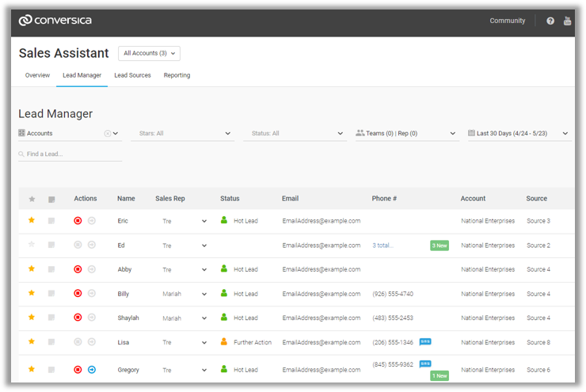The width and height of the screenshot is (586, 392).
Task: Click the 'Source 8' cell for Lisa
Action: 538,342
